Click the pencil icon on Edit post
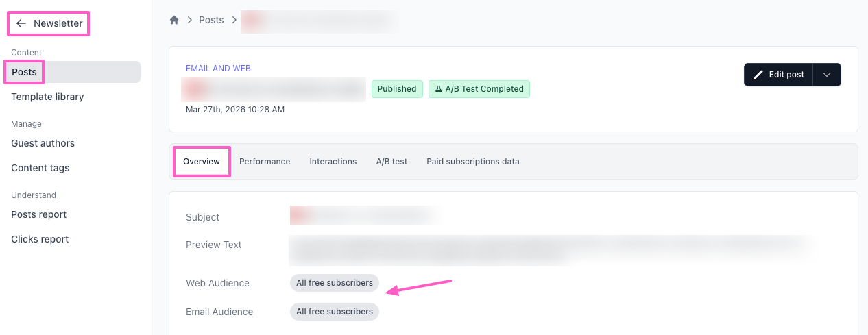This screenshot has height=335, width=868. point(758,75)
